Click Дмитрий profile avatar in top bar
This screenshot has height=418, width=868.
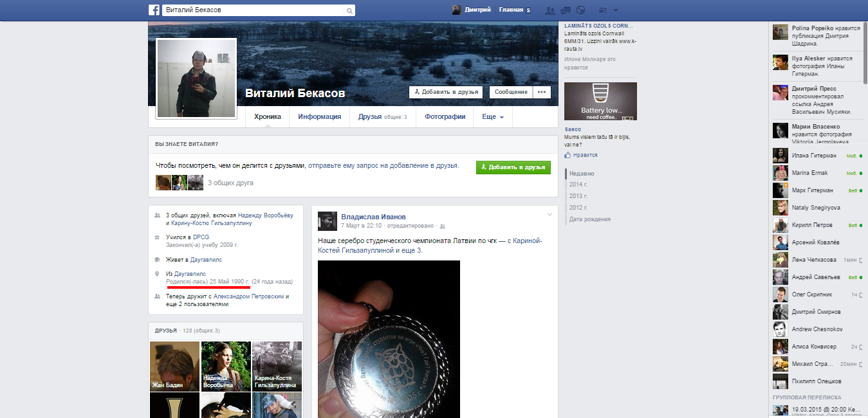click(x=456, y=10)
